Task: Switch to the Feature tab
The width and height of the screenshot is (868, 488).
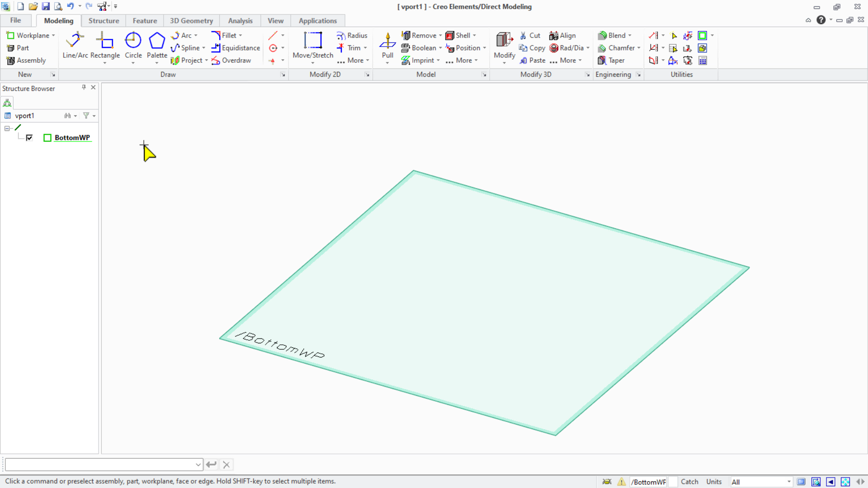Action: point(145,21)
